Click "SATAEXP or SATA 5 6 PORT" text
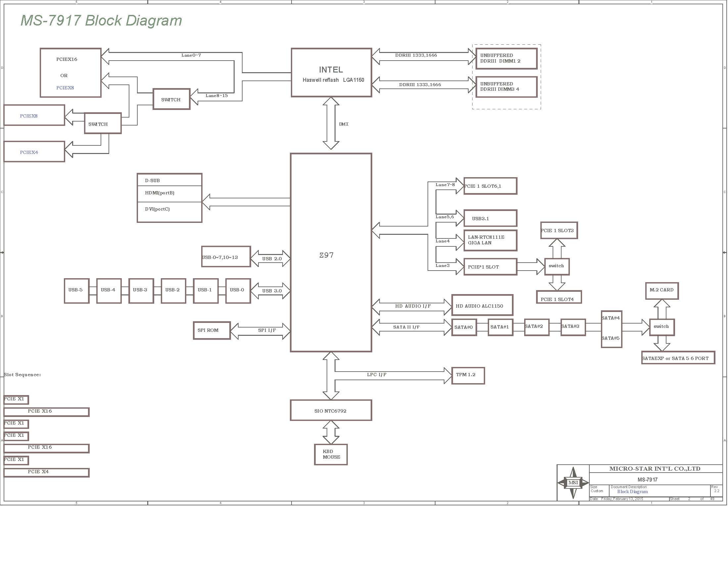The image size is (728, 563). coord(675,359)
